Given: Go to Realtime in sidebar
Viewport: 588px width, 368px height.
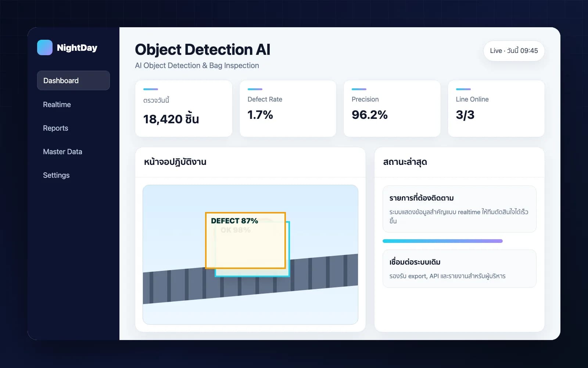Looking at the screenshot, I should click(x=57, y=105).
